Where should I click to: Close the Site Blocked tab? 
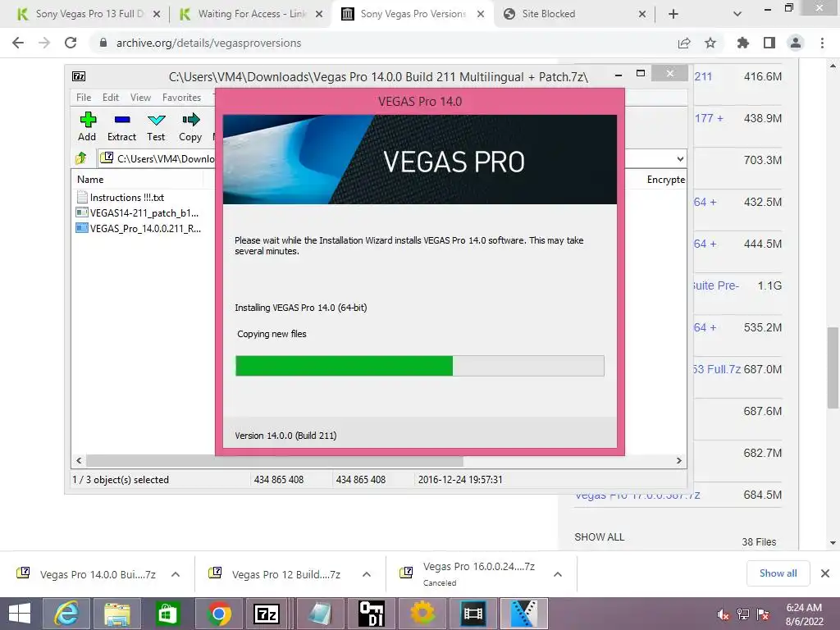tap(641, 15)
